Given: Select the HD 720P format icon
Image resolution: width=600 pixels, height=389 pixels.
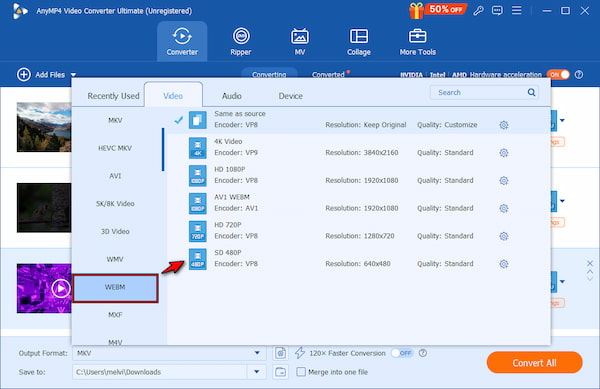Looking at the screenshot, I should (x=197, y=231).
